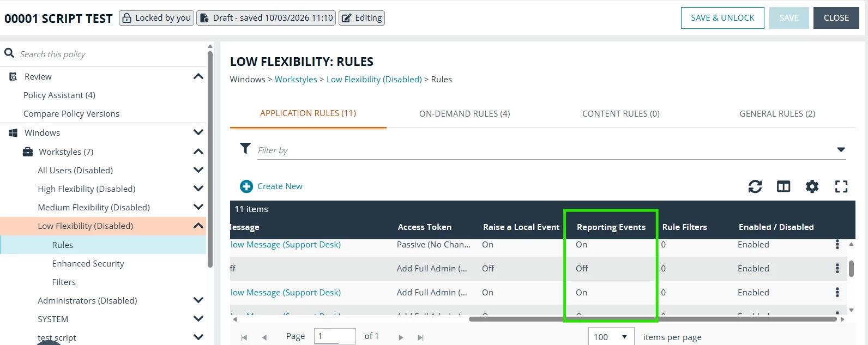Click the Editing status badge

coord(361,18)
